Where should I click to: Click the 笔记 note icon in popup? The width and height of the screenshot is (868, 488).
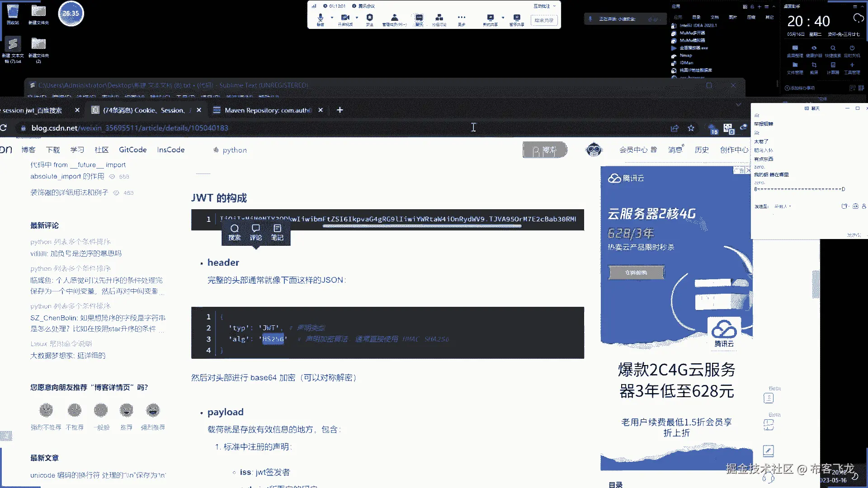[277, 232]
